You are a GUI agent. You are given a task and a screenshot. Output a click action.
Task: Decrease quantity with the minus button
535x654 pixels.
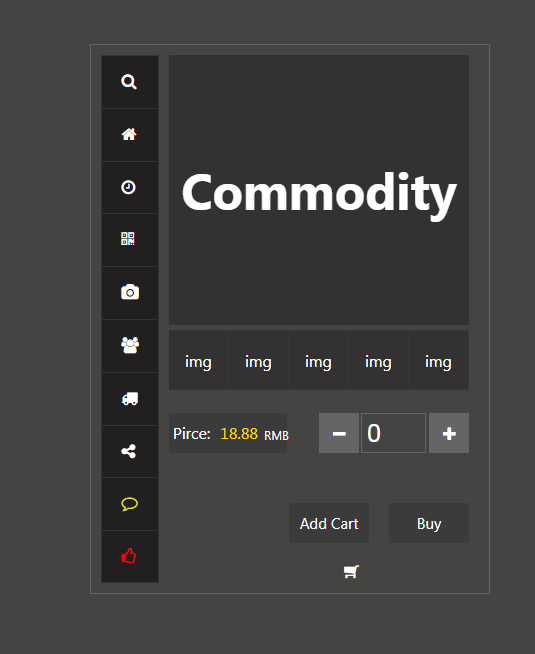coord(339,433)
